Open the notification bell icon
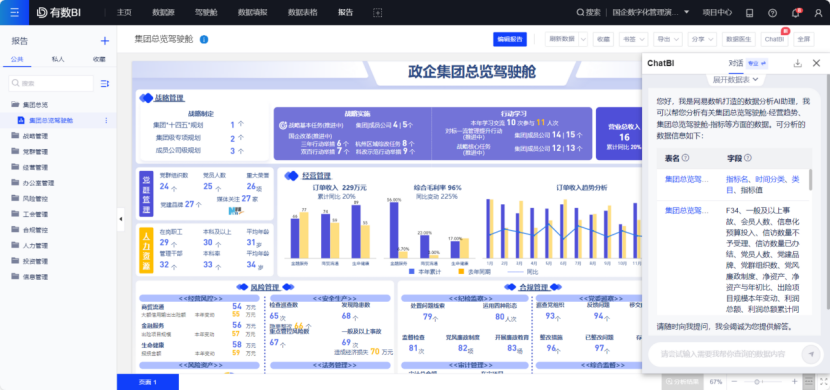The width and height of the screenshot is (830, 390). tap(796, 13)
